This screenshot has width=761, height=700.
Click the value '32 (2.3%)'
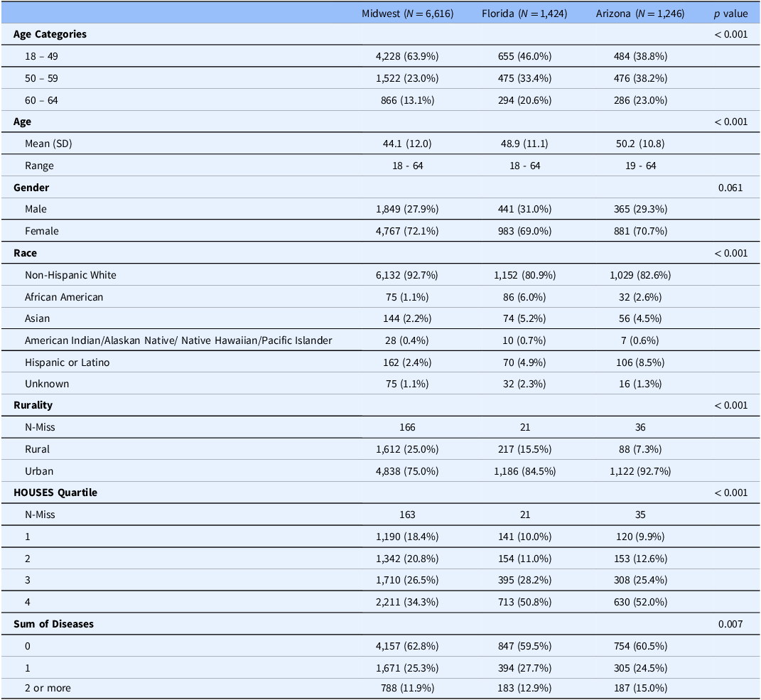coord(524,384)
